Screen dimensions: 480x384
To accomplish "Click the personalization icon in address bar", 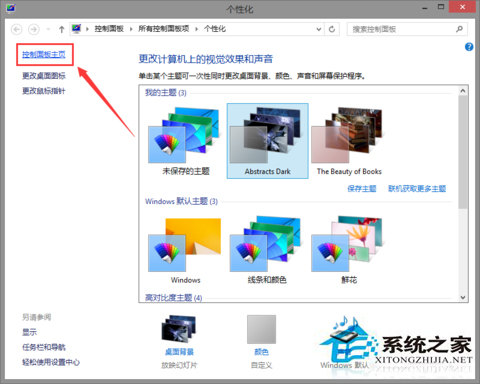I will pos(76,29).
